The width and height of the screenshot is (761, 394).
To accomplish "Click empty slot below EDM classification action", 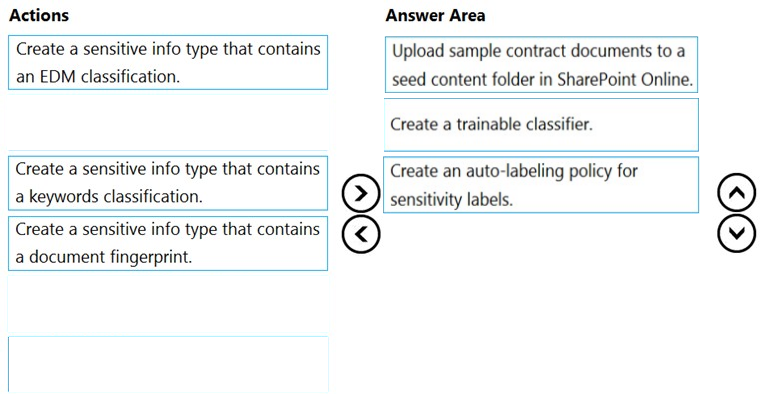I will tap(168, 123).
